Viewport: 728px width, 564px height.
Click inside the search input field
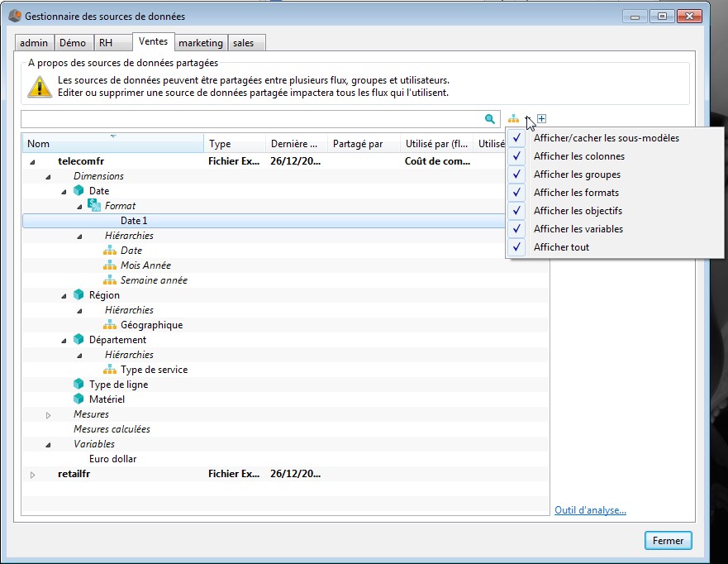(x=248, y=119)
